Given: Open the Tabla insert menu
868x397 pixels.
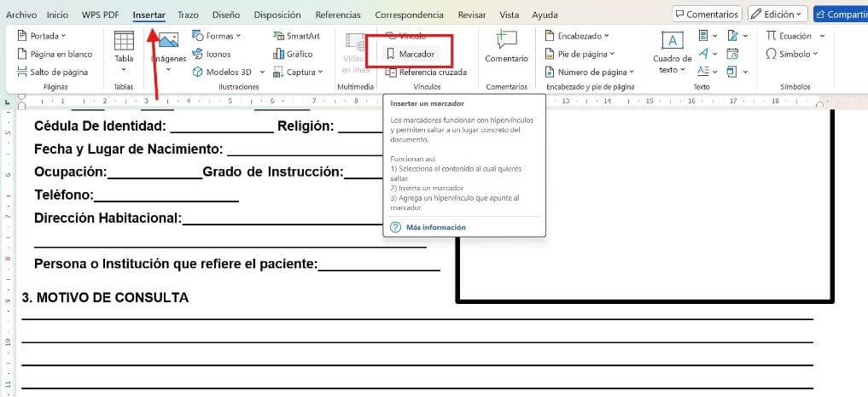Looking at the screenshot, I should pos(124,53).
